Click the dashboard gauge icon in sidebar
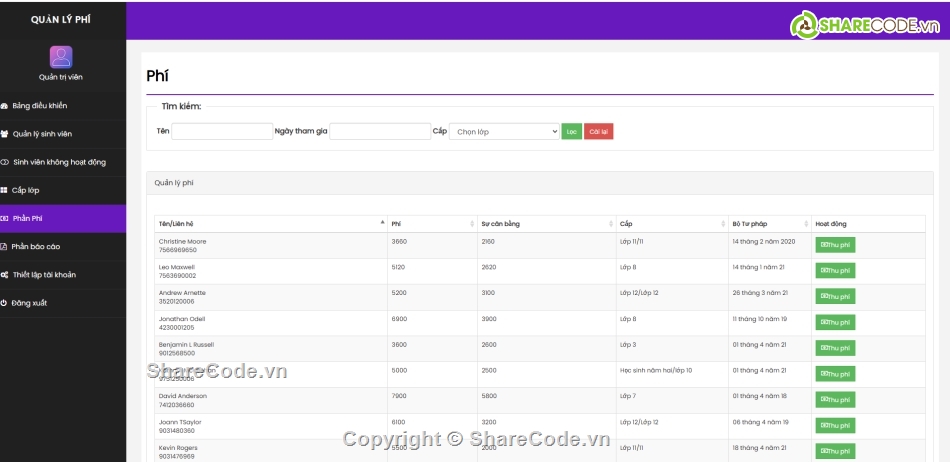 tap(4, 106)
